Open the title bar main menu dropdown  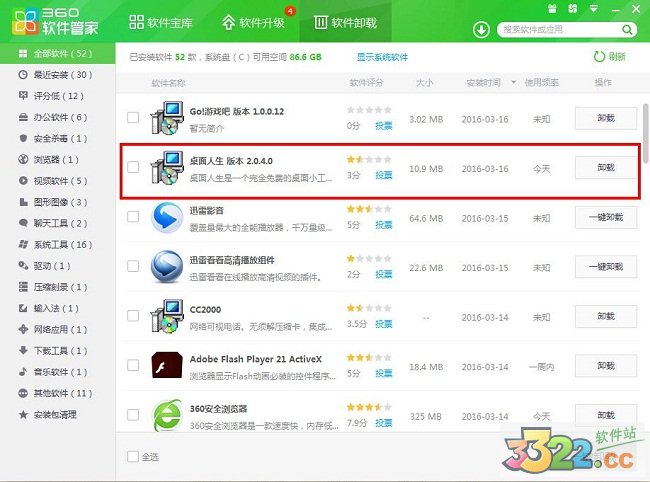(594, 8)
